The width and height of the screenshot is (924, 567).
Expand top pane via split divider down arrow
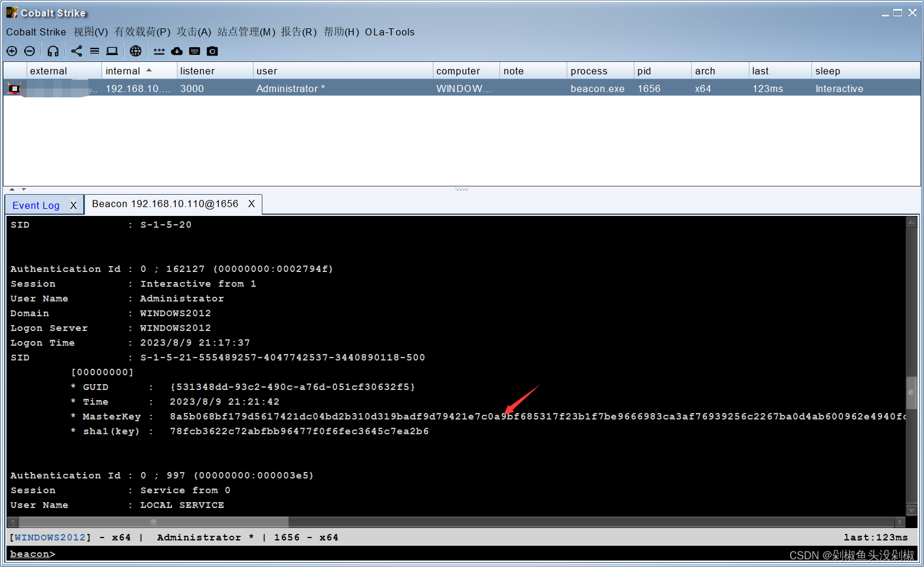coord(24,189)
